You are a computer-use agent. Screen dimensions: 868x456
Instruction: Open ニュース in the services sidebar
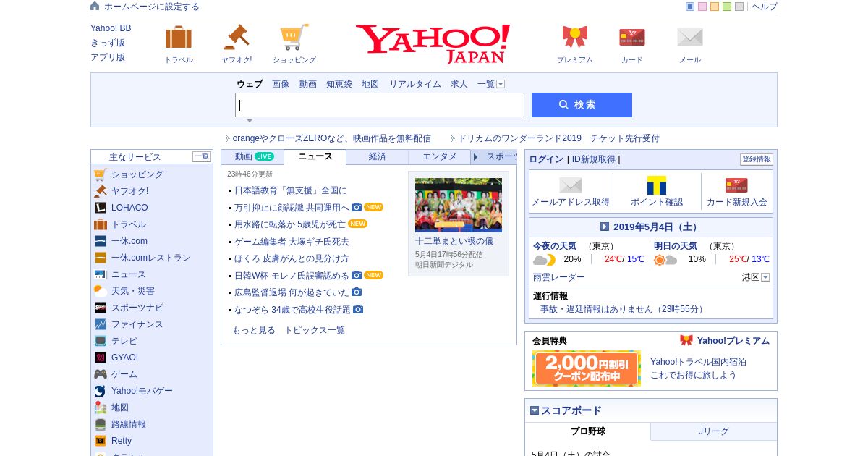129,274
